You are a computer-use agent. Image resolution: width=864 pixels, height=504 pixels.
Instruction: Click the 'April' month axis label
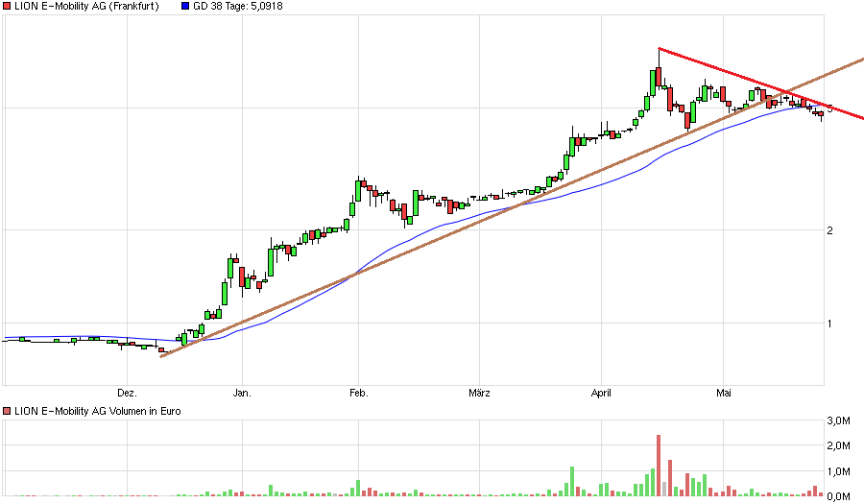[601, 393]
